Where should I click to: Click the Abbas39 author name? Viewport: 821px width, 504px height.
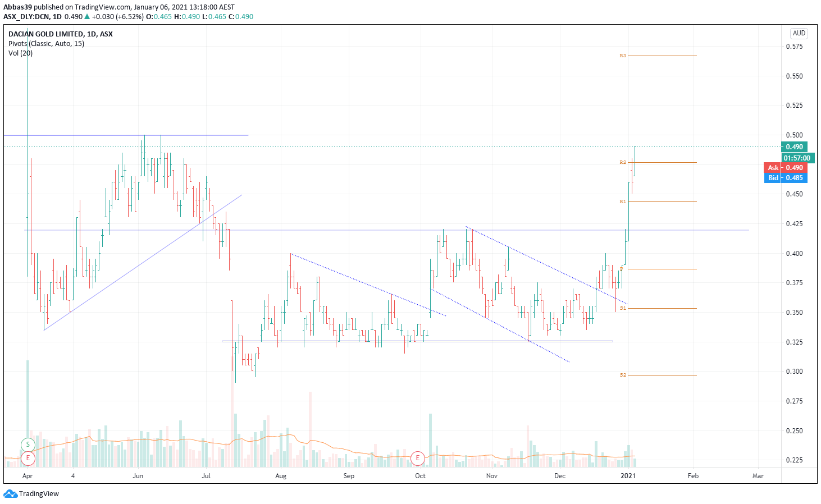pos(17,7)
